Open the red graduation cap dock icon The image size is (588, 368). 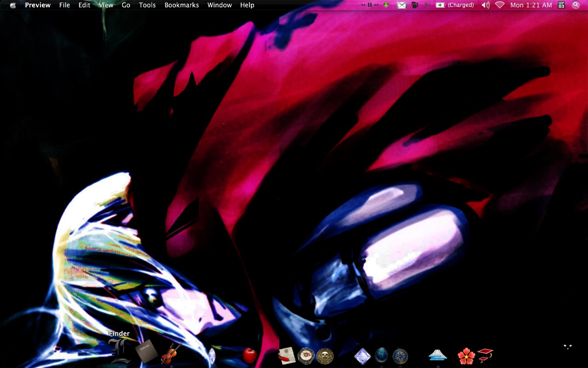click(485, 355)
